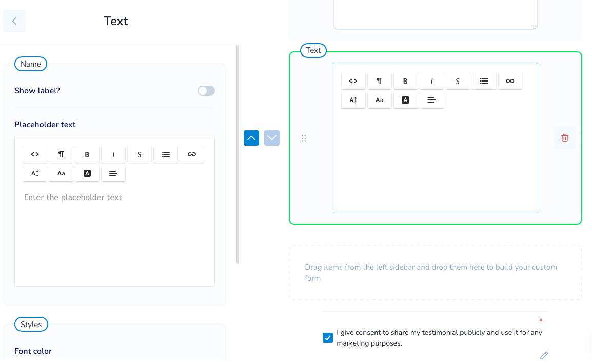Grab the drag handle of the Text block
The image size is (592, 364).
click(x=304, y=138)
